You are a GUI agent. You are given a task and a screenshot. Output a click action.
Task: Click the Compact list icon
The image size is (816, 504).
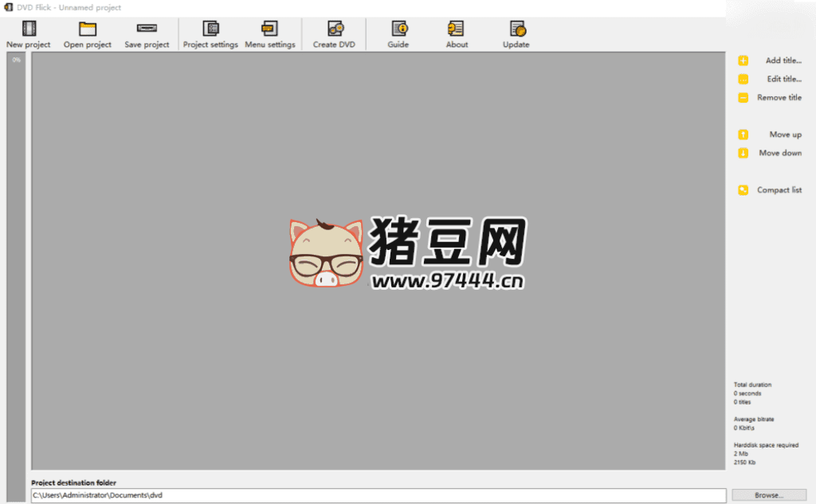click(x=743, y=189)
